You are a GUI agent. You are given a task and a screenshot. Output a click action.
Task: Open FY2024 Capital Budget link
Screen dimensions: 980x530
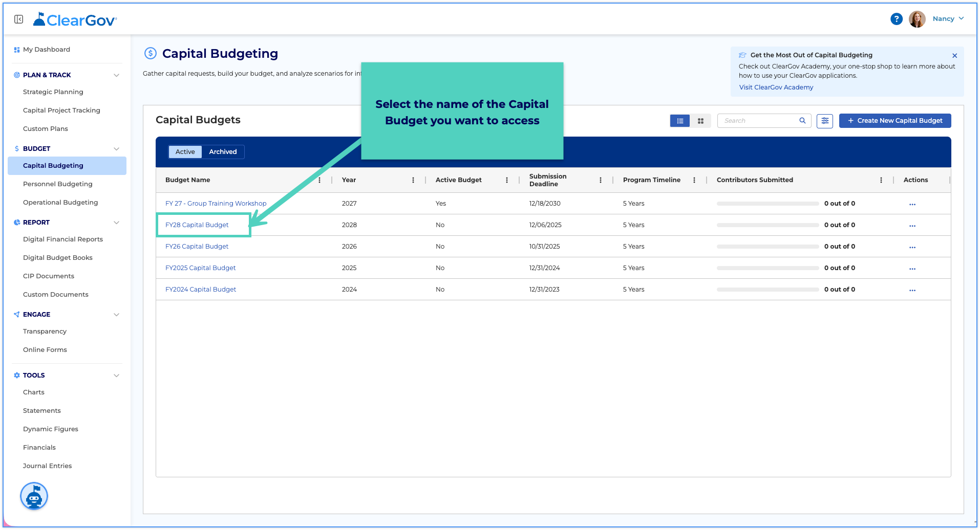(201, 290)
